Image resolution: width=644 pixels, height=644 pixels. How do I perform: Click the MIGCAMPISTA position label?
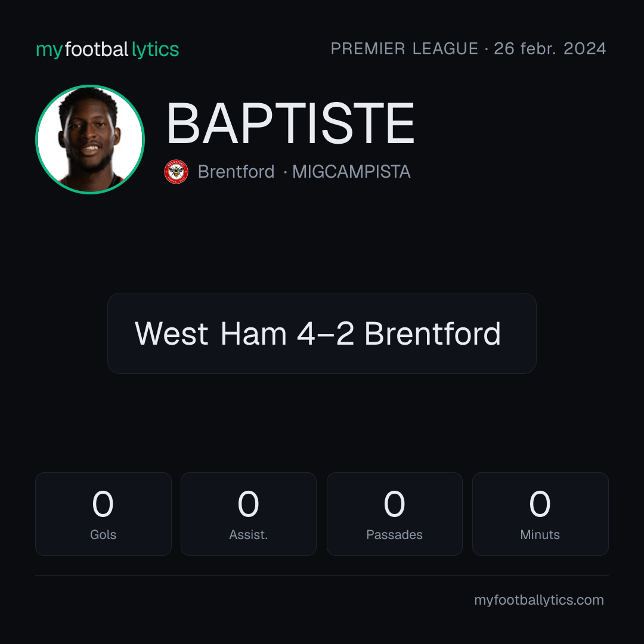point(351,172)
